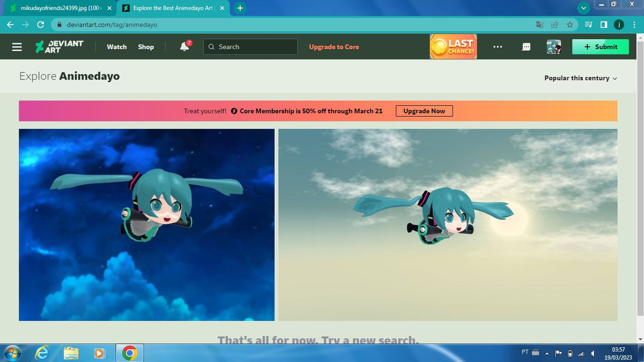Viewport: 644px width, 362px height.
Task: Open the sunset-sky flying Miku thumbnail
Action: click(x=448, y=225)
